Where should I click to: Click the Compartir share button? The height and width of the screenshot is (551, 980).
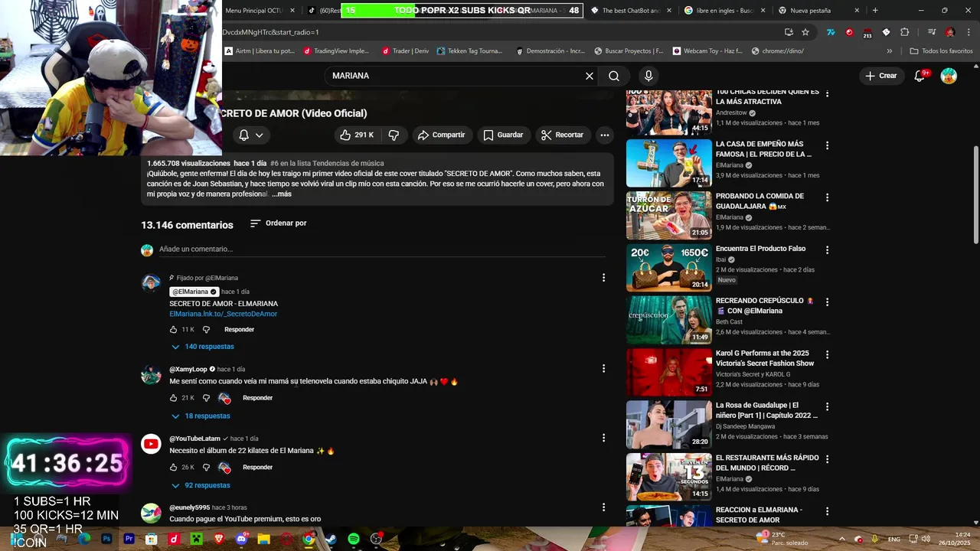pos(441,135)
